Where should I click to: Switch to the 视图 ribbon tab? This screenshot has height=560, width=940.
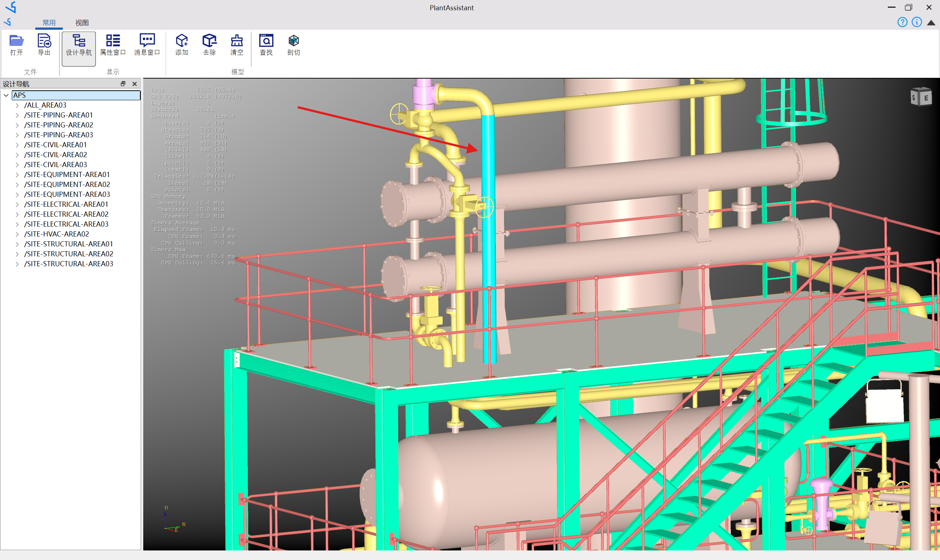82,23
